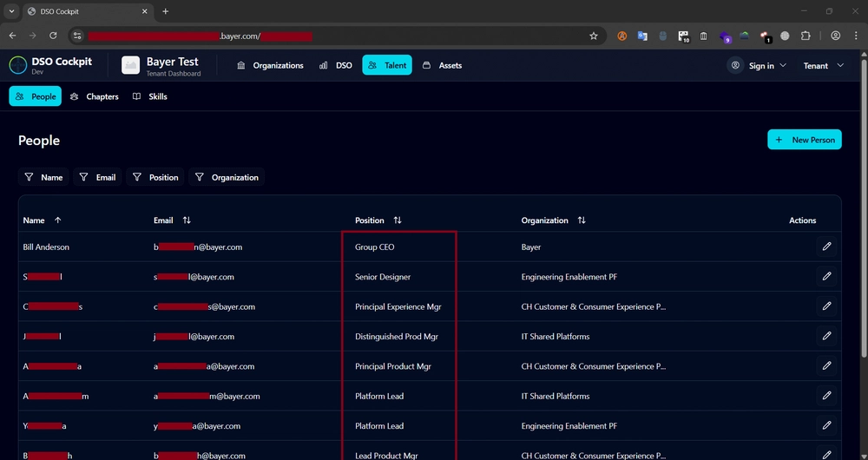Sort table by Name column arrow

(57, 220)
